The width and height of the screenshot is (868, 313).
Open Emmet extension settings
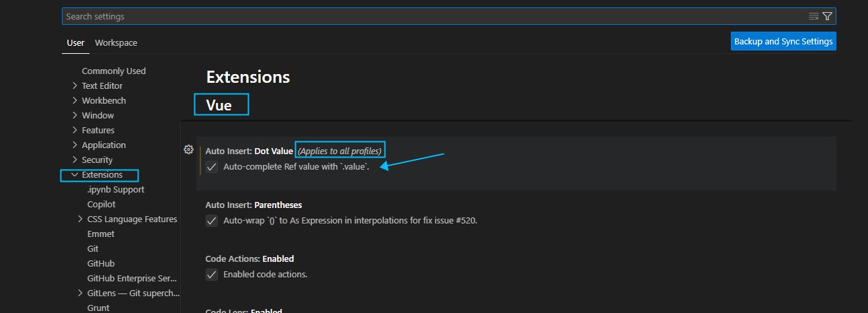(x=101, y=234)
